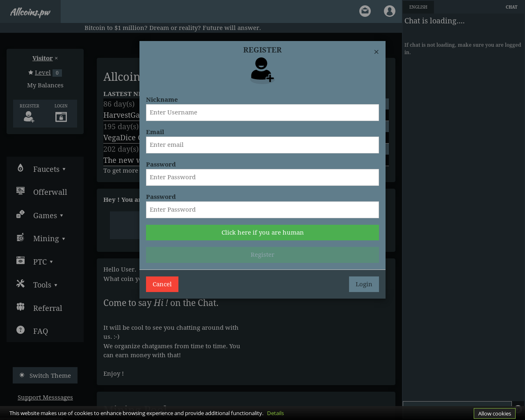Click the Visitor profile link
The height and width of the screenshot is (420, 525).
pyautogui.click(x=43, y=58)
